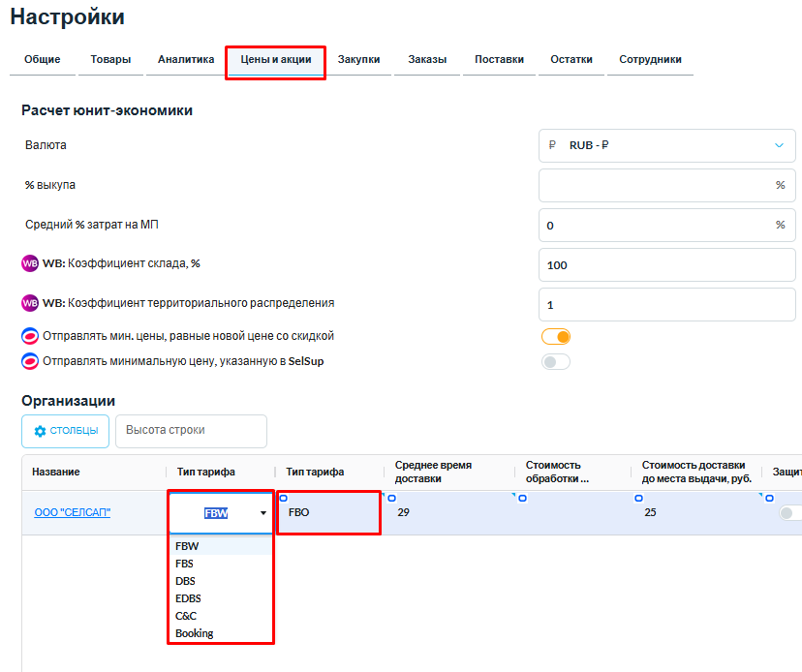
Task: Click the % выкупа input field
Action: click(657, 185)
